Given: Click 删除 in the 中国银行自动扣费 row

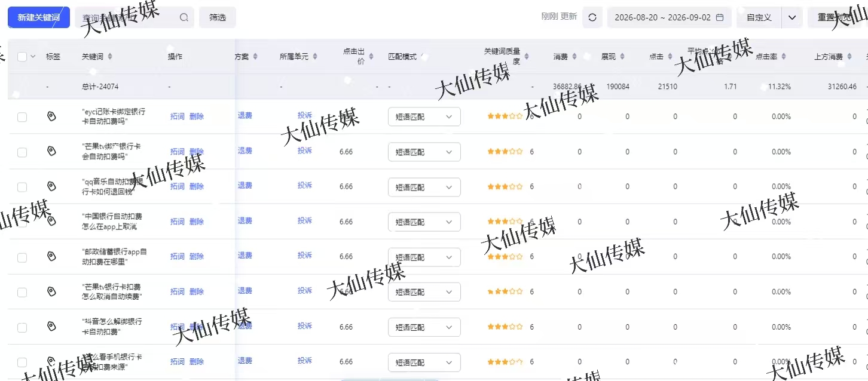Looking at the screenshot, I should [197, 222].
